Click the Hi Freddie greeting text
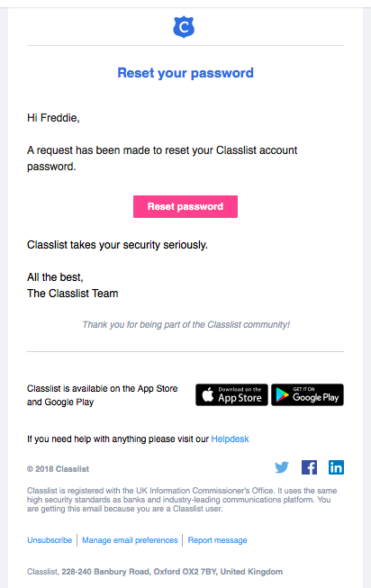The height and width of the screenshot is (588, 371). [x=53, y=118]
